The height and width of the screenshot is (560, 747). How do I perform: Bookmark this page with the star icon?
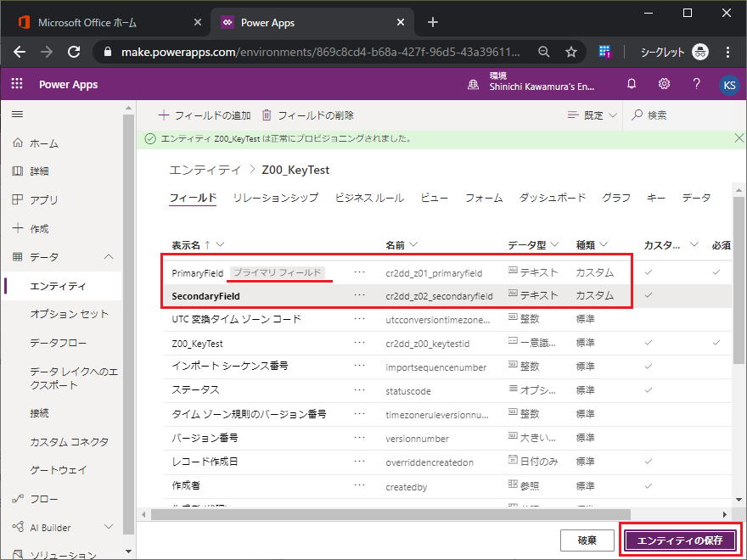tap(571, 52)
